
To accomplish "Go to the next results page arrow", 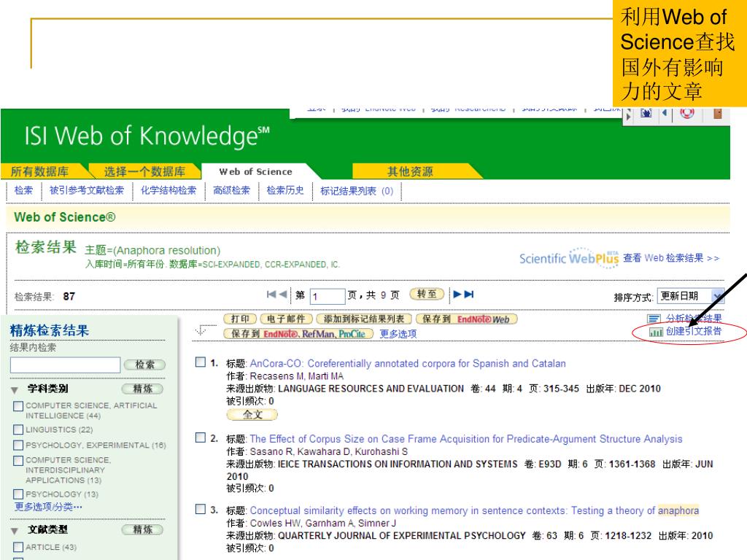I will pos(457,295).
